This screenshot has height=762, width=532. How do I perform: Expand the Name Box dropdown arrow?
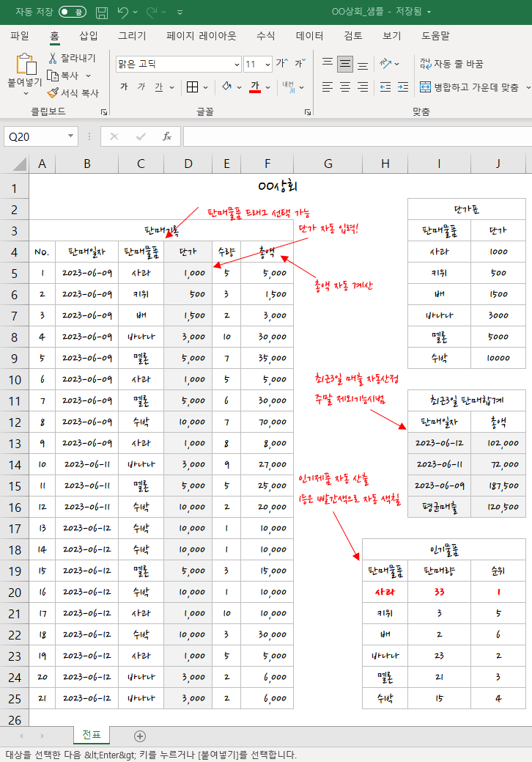tap(70, 136)
